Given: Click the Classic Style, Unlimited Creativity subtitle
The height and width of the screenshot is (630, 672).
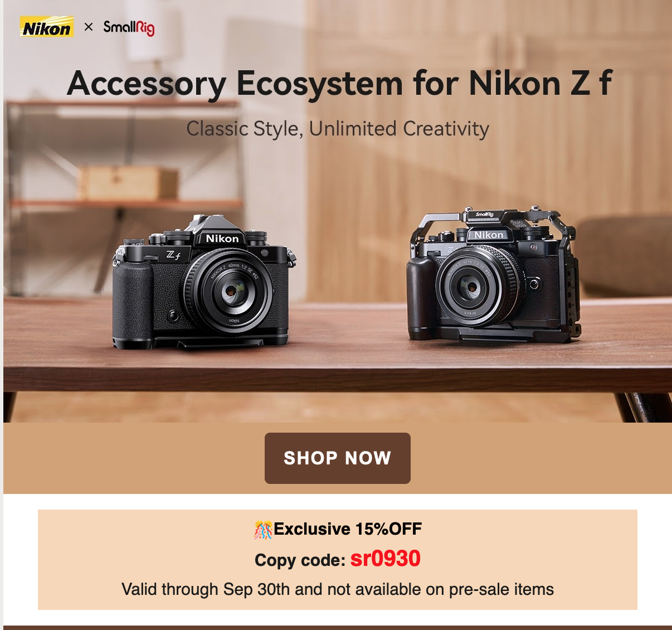Looking at the screenshot, I should [338, 129].
